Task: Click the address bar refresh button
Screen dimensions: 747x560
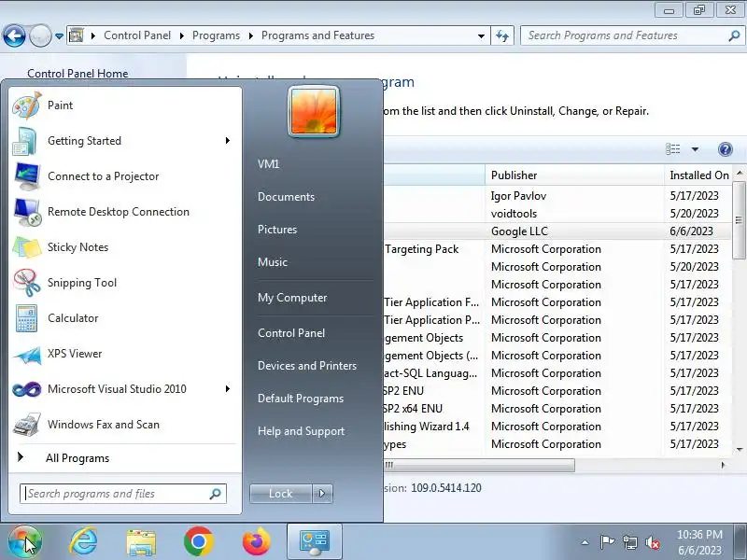Action: click(502, 35)
